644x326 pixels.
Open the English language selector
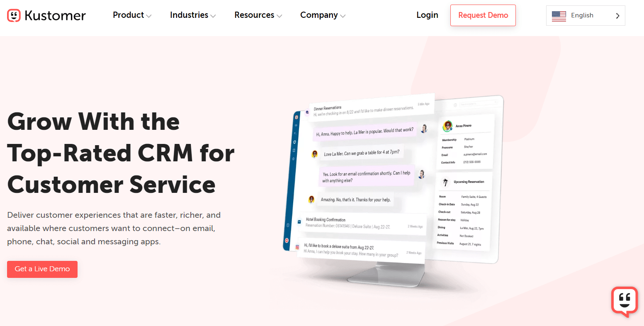(586, 15)
